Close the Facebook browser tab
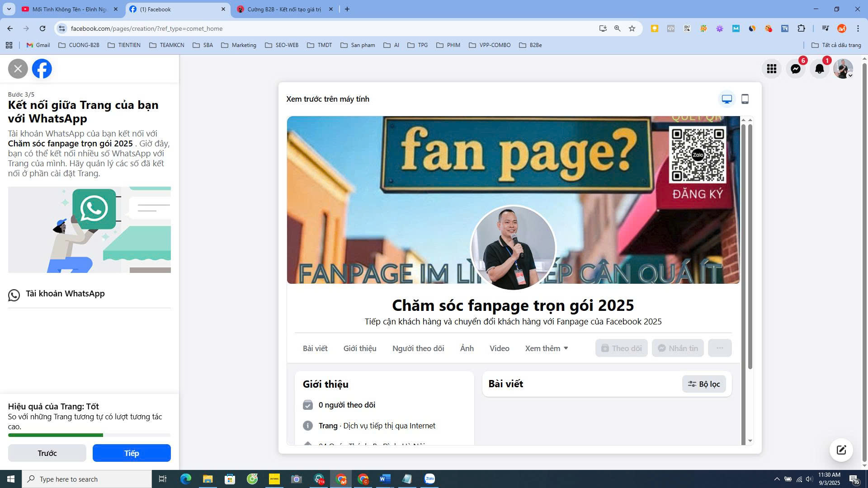 pos(223,9)
